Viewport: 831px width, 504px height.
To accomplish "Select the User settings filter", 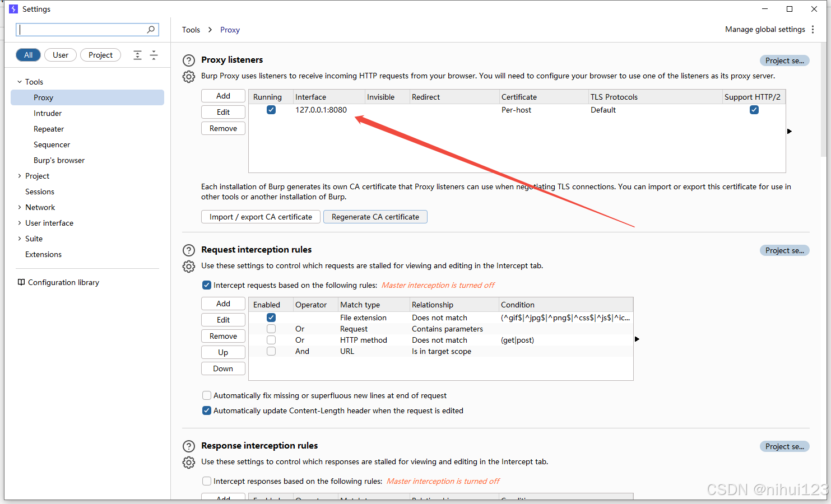I will [x=61, y=55].
